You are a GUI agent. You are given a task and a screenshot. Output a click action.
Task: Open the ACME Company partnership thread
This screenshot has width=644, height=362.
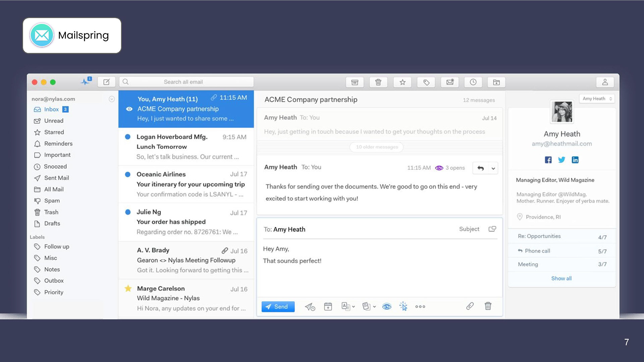(x=186, y=109)
